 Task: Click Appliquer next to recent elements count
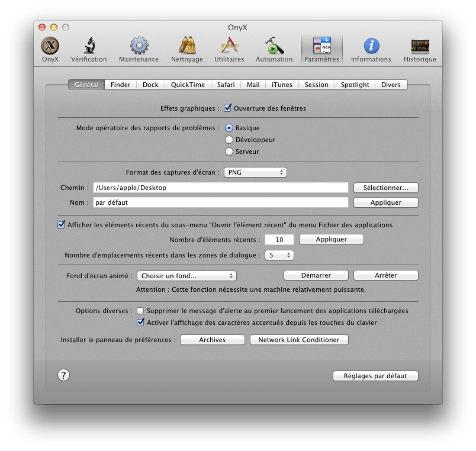[x=332, y=239]
